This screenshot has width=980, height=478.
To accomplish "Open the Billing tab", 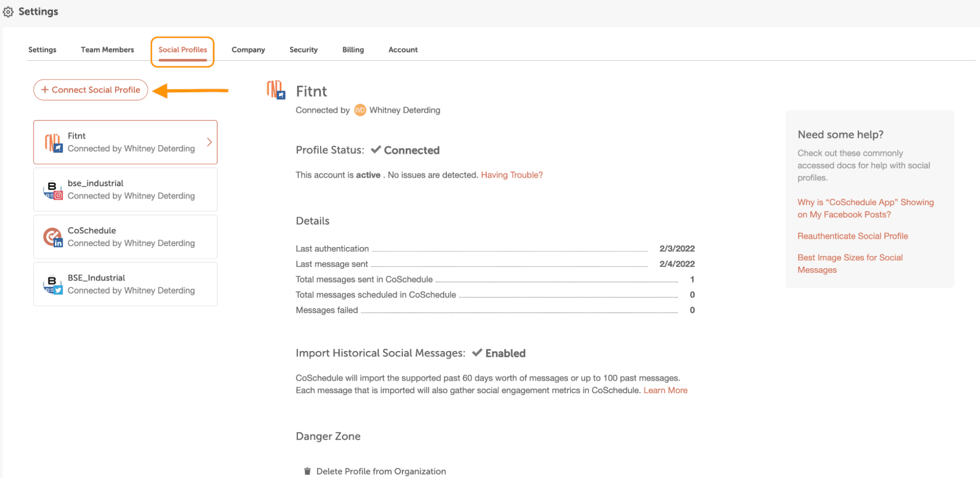I will coord(353,50).
